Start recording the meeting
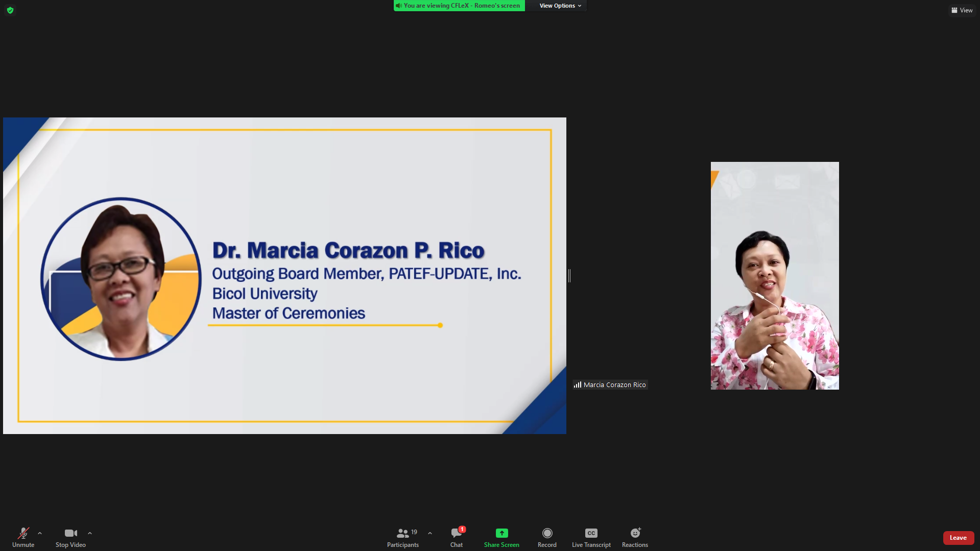980x551 pixels. (x=547, y=537)
